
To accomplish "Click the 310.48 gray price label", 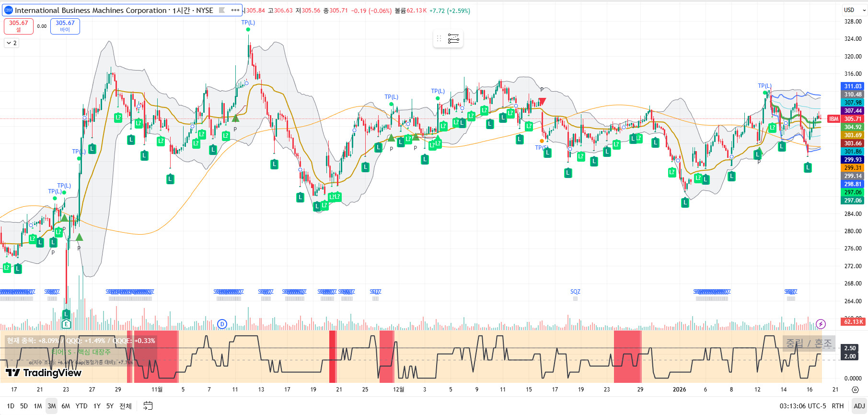I will 853,95.
